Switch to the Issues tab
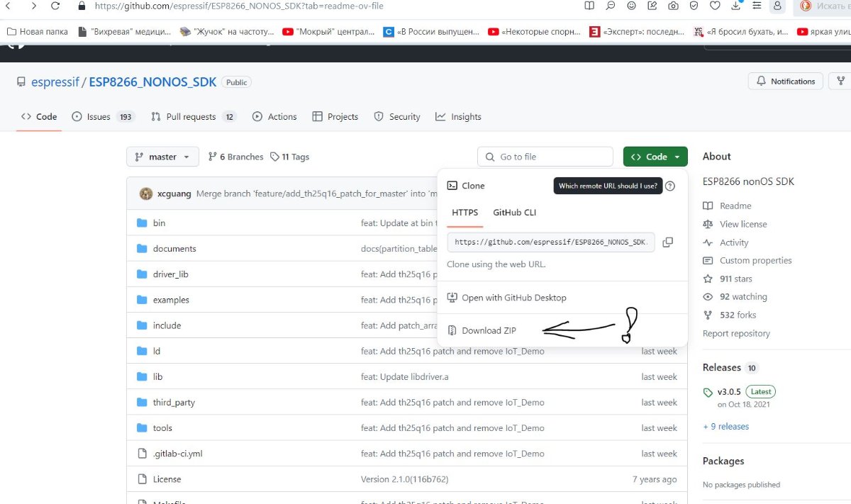The image size is (851, 504). click(104, 117)
